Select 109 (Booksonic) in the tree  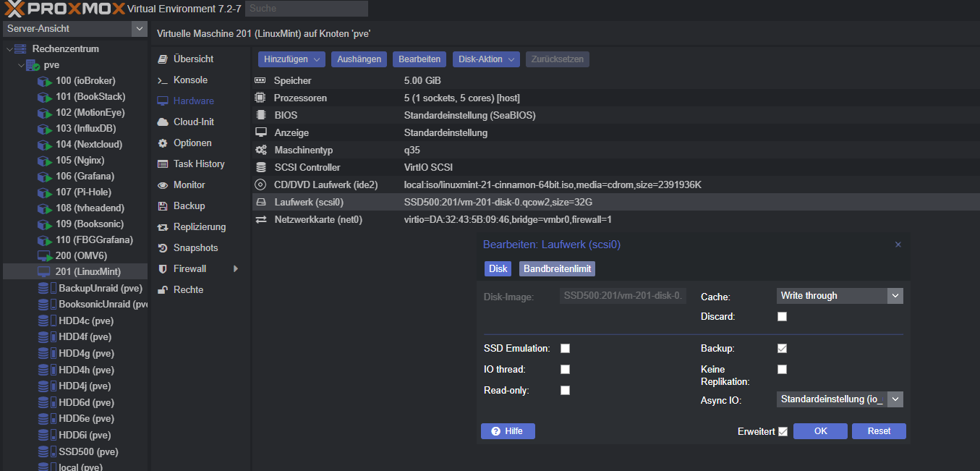75,224
